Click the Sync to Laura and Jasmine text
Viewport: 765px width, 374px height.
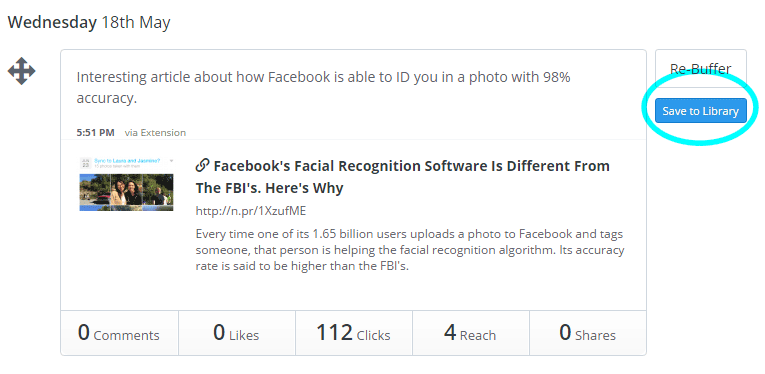(129, 160)
